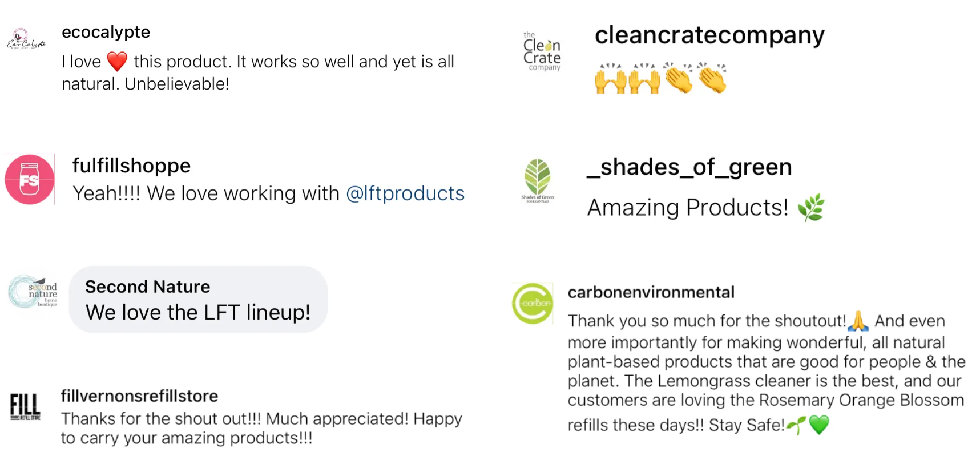
Task: Click the green heart emoji
Action: [819, 425]
